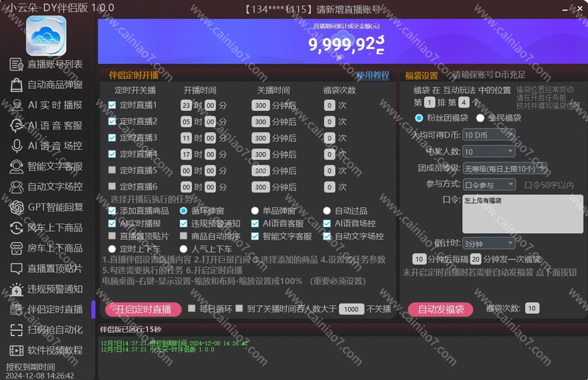Click 定时直播4 福袋次数 field
The width and height of the screenshot is (588, 380).
pyautogui.click(x=329, y=154)
